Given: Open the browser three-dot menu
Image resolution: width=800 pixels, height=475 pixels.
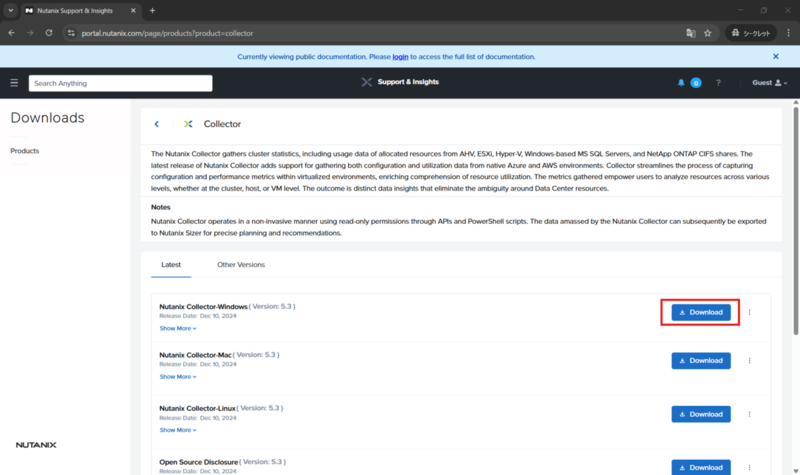Looking at the screenshot, I should coord(788,33).
